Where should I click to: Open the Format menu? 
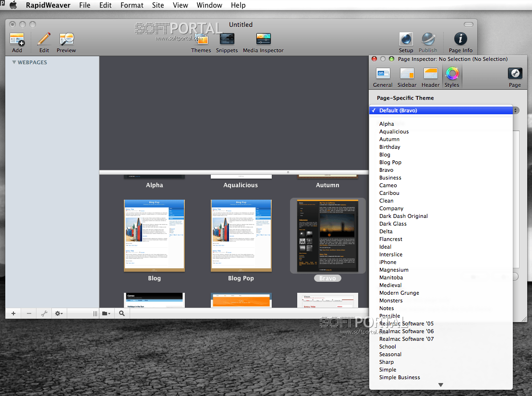pos(132,5)
